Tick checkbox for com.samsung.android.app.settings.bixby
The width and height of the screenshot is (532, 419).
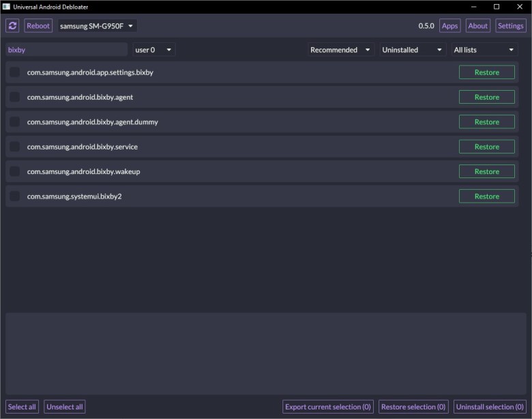click(x=14, y=72)
